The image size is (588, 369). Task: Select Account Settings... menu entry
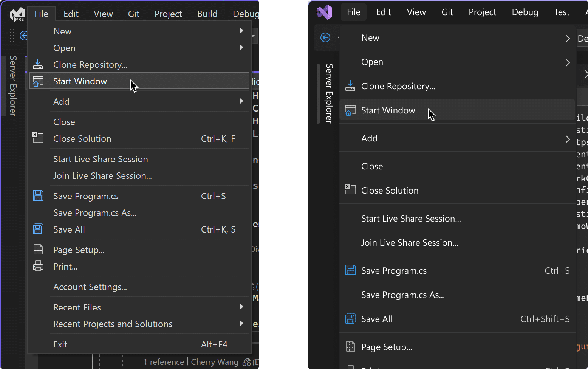click(x=90, y=287)
